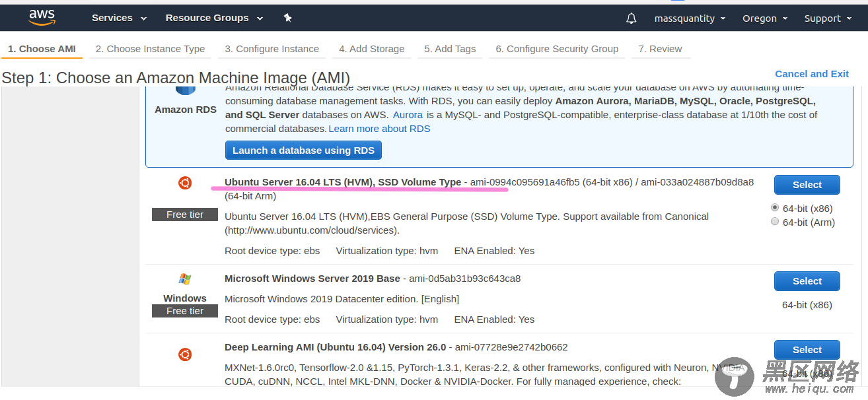868x400 pixels.
Task: Click the pin shortcut icon in navbar
Action: click(288, 18)
